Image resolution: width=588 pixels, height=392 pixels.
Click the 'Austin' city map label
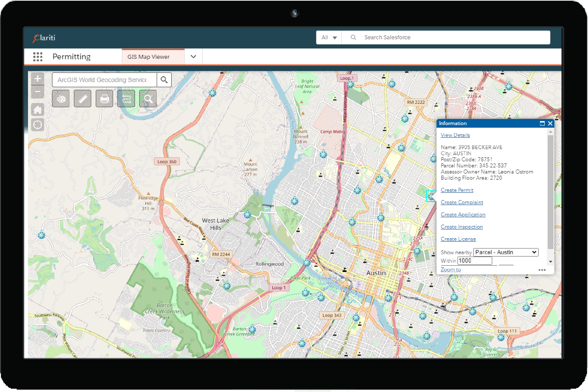376,273
